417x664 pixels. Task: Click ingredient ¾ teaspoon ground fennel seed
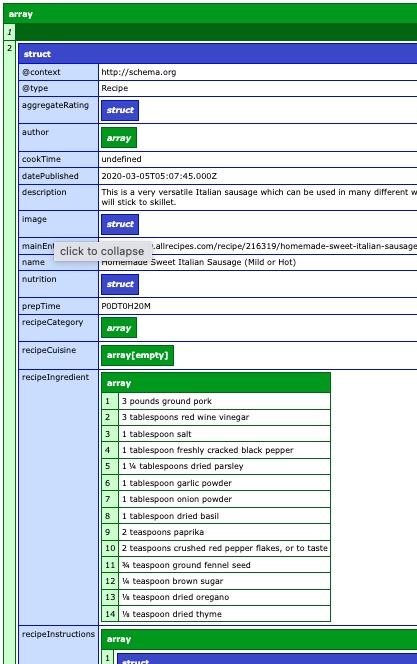[x=186, y=565]
